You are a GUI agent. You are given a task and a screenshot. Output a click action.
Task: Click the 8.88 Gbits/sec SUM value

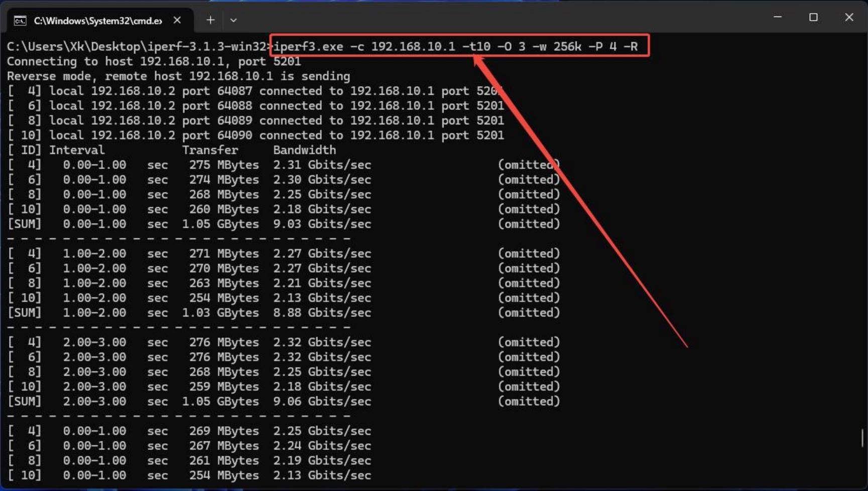coord(322,313)
